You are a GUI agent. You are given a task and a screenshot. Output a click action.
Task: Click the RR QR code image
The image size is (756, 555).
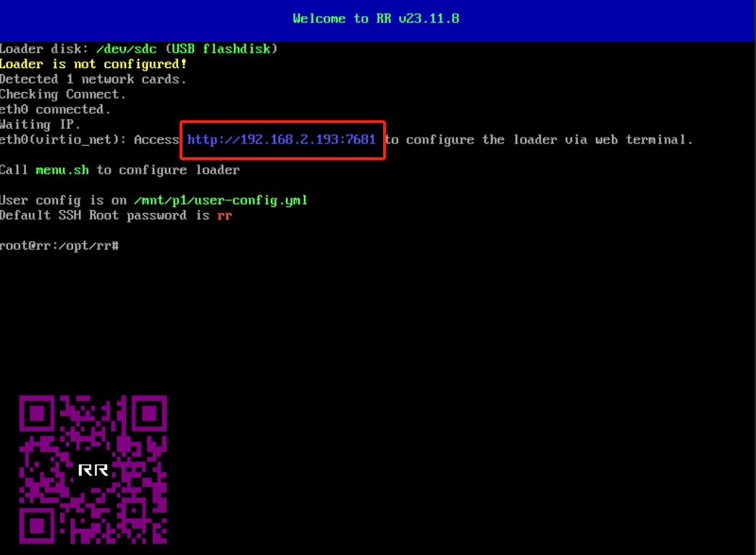click(x=93, y=469)
